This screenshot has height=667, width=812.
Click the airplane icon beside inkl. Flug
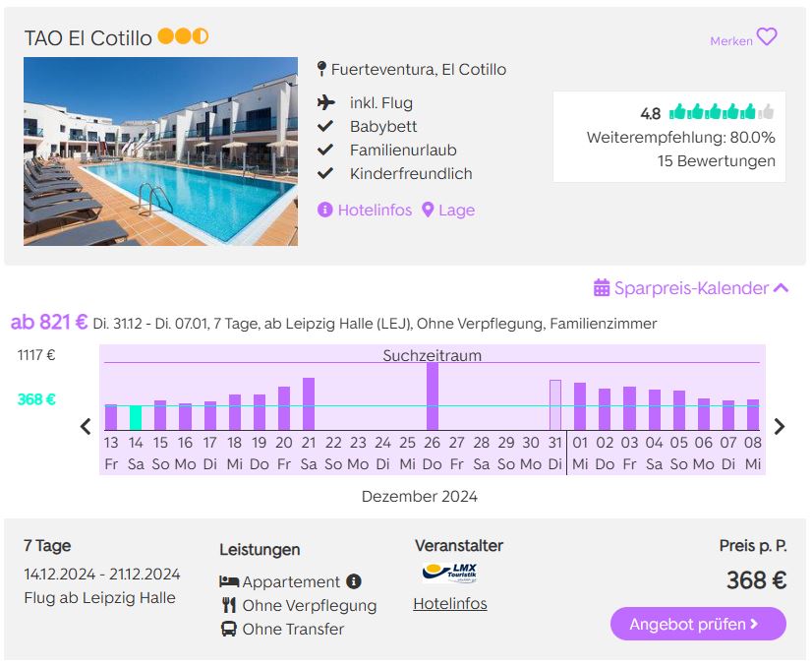(325, 102)
